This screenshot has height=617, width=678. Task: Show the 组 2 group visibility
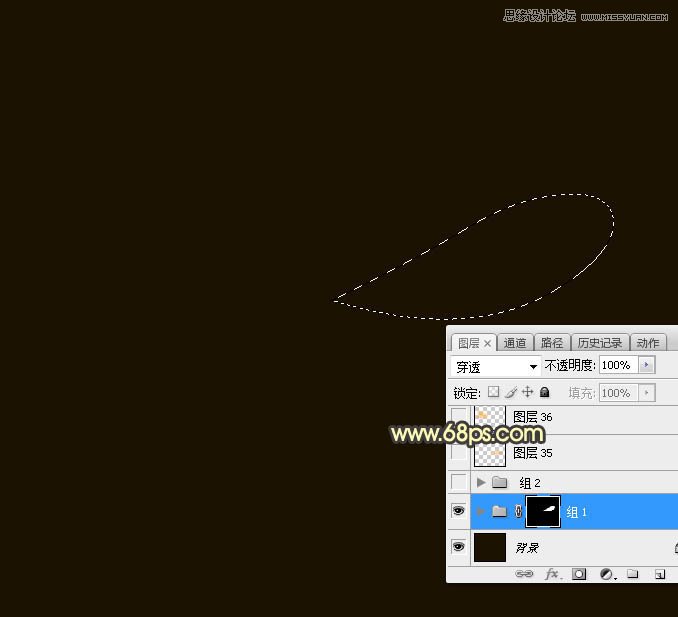tap(459, 482)
